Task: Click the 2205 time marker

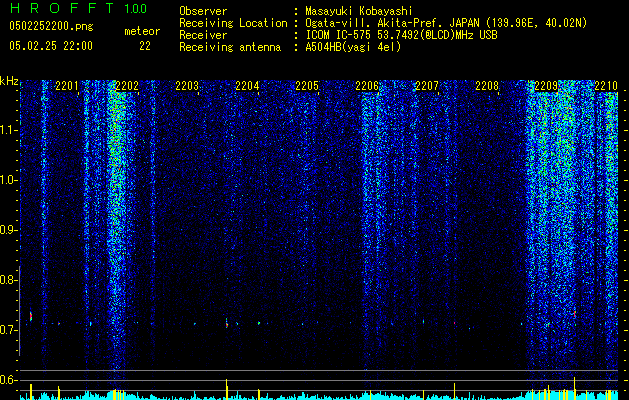Action: [x=307, y=86]
